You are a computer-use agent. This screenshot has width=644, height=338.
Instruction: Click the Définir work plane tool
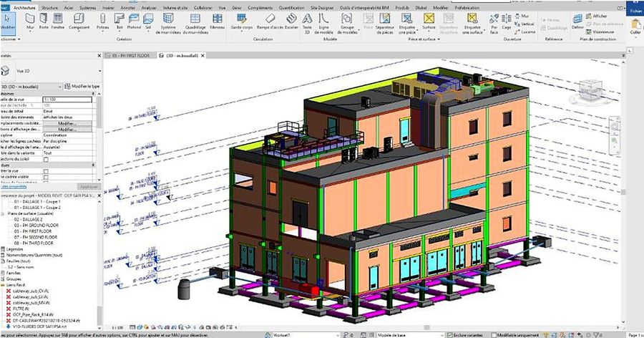[577, 21]
